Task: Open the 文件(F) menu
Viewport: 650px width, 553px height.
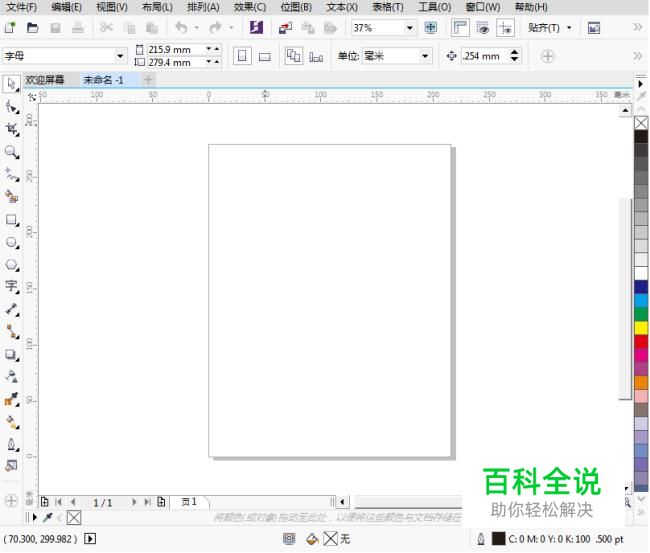Action: 22,7
